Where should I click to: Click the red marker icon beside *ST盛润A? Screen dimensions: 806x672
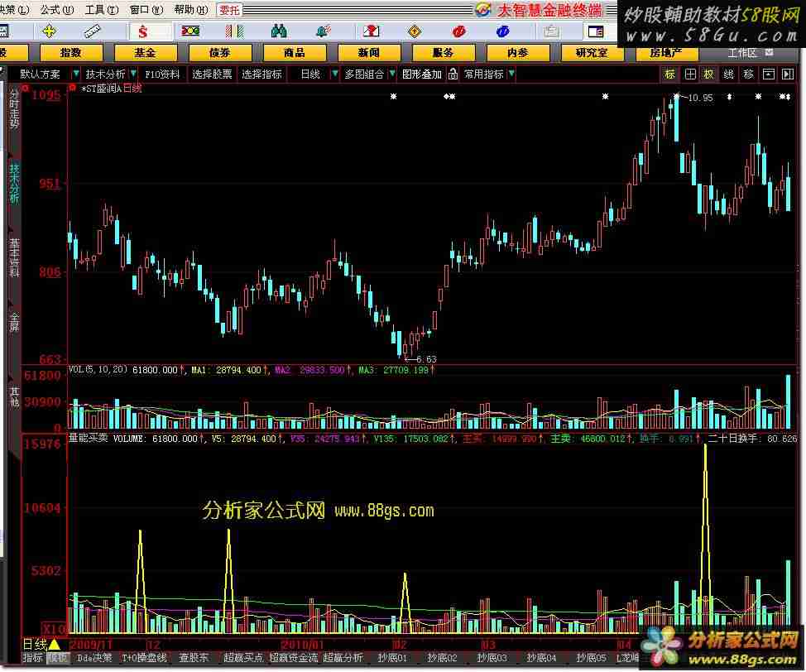[x=74, y=89]
